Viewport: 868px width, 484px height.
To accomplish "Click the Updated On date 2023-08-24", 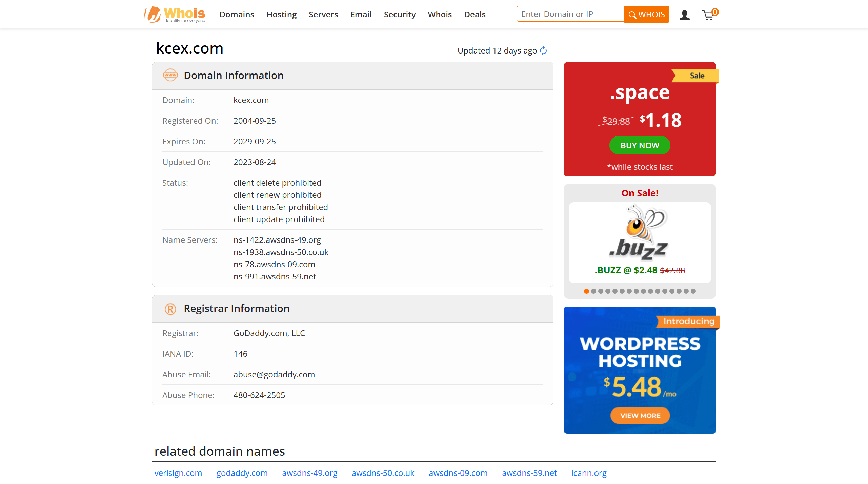I will pos(255,162).
